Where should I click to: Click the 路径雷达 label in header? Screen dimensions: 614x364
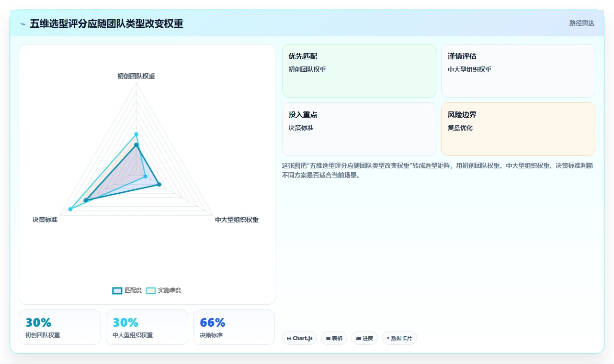[x=582, y=23]
